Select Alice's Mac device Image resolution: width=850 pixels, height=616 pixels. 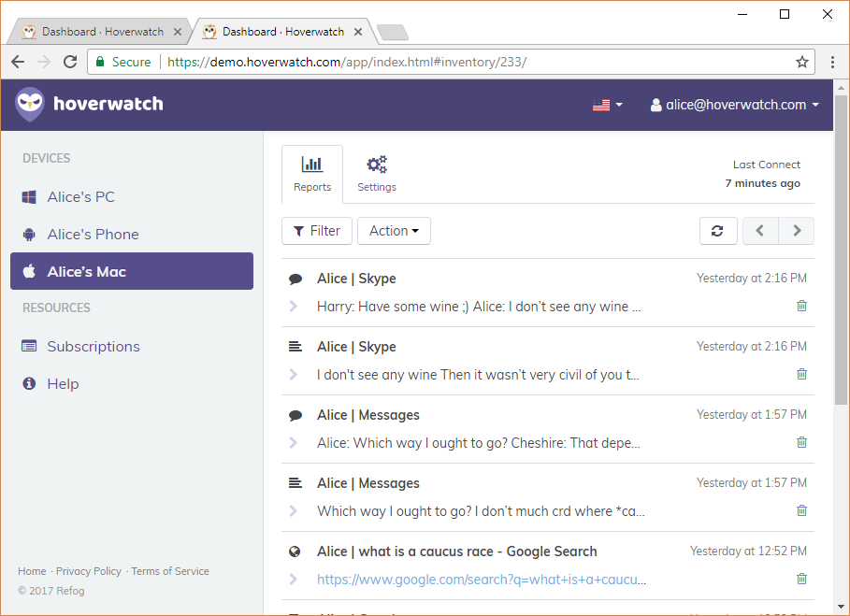132,271
